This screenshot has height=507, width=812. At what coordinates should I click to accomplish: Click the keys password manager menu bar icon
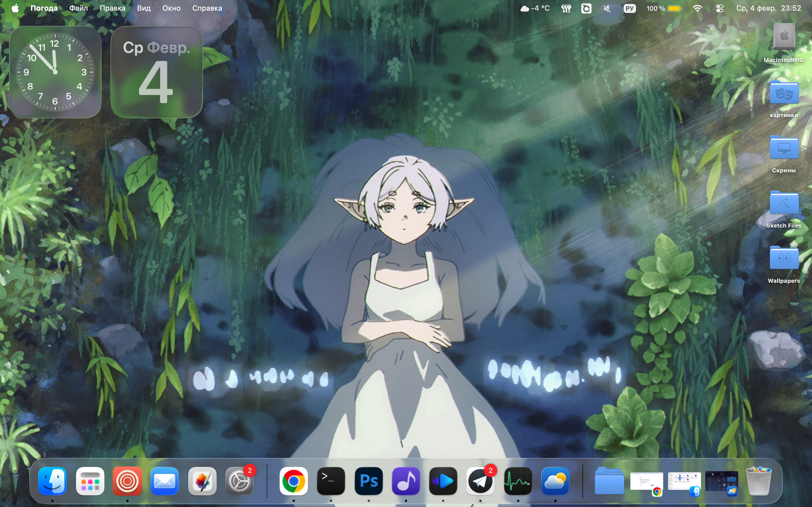(x=566, y=8)
